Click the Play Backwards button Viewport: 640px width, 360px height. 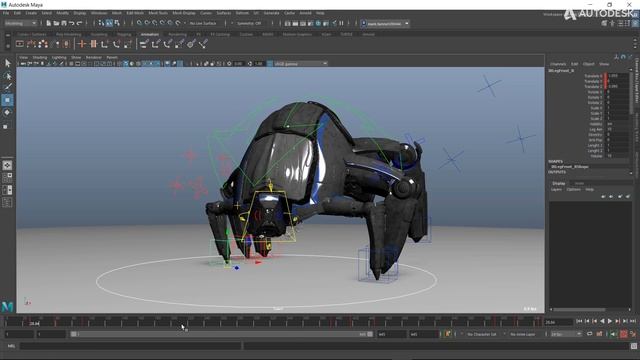(x=602, y=322)
